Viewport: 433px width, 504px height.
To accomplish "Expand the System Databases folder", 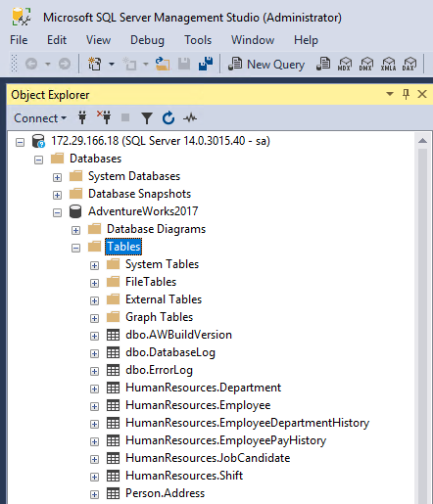I will (x=57, y=177).
